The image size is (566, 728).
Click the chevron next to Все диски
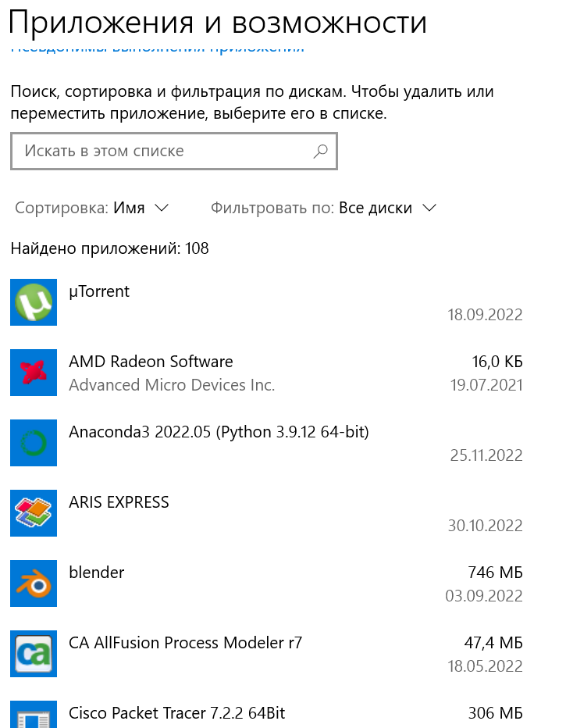(x=429, y=208)
